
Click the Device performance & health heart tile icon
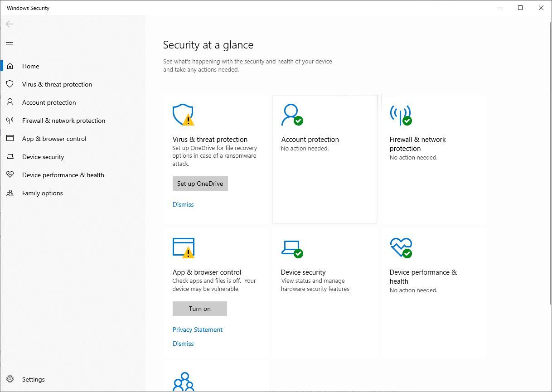400,247
